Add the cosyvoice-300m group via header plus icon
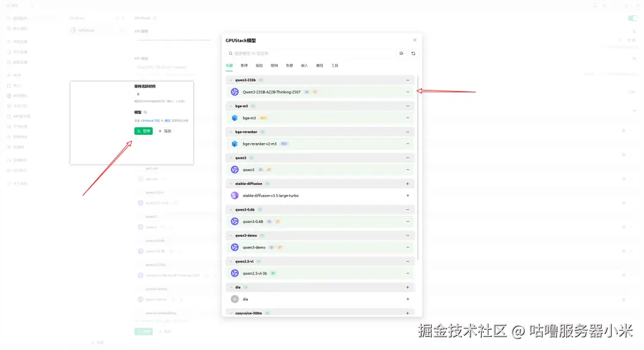644x350 pixels. pos(408,313)
